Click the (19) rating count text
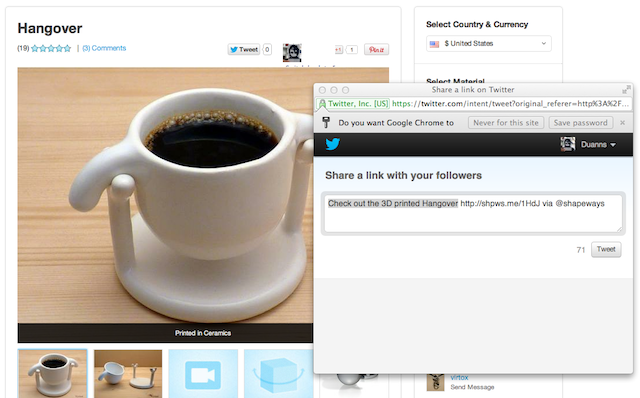 click(23, 48)
